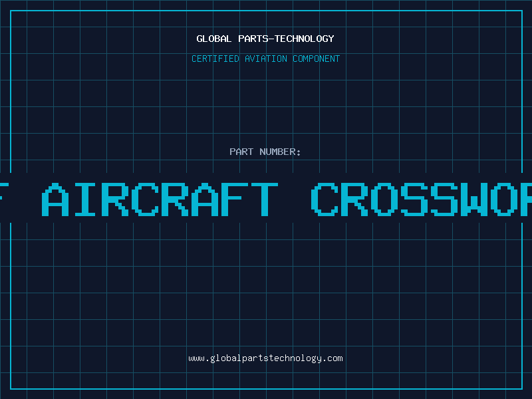The image size is (532, 399).
Task: Select the word AVIATION in the subtitle
Action: (266, 59)
